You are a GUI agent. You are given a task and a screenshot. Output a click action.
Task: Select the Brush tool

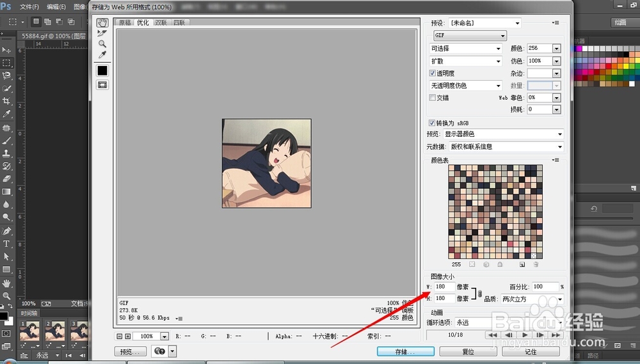click(6, 141)
